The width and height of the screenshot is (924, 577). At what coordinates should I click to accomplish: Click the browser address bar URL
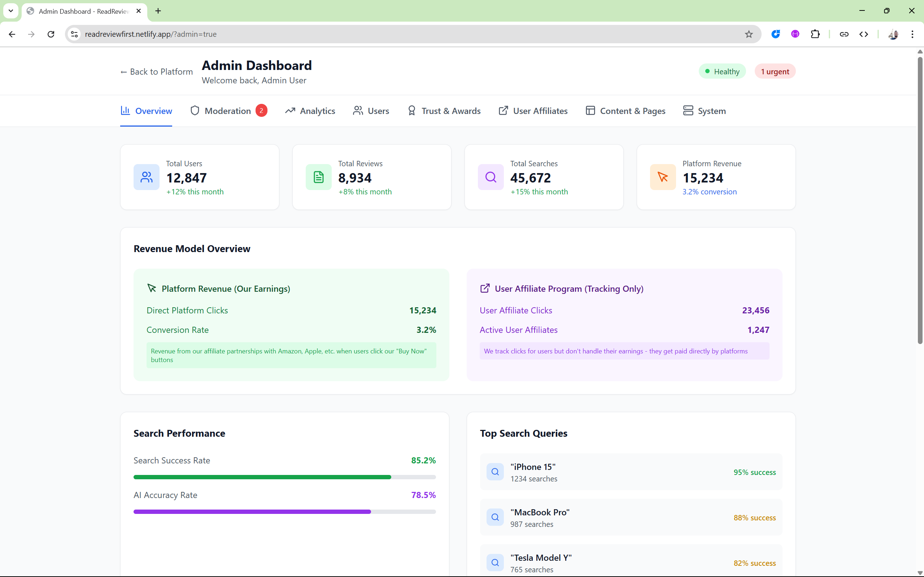151,34
